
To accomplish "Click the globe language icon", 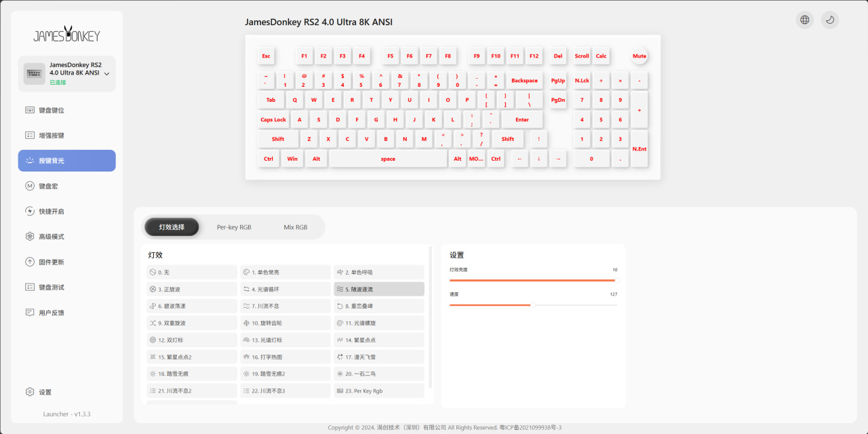I will point(804,20).
